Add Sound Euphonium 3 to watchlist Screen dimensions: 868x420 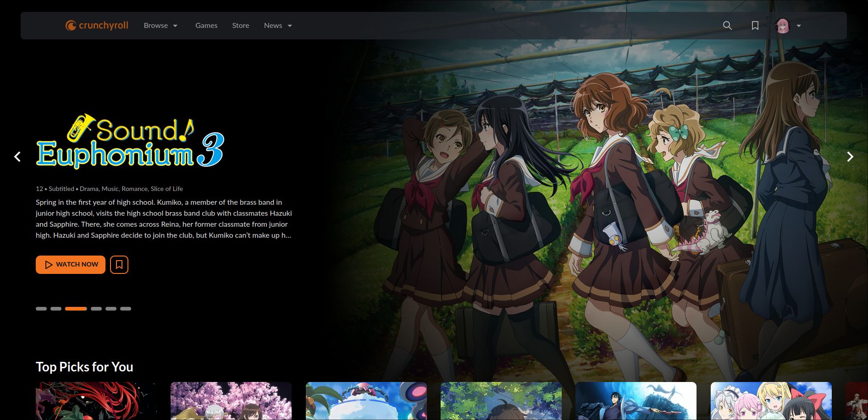(x=119, y=265)
